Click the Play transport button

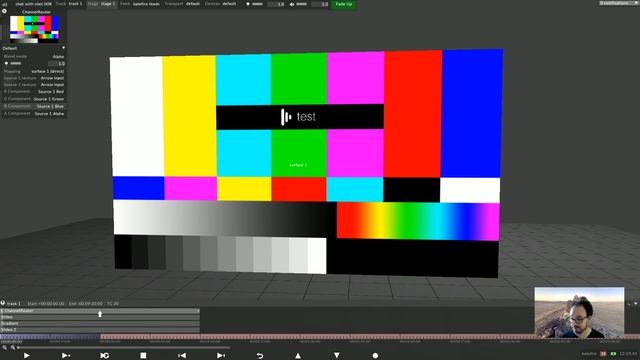click(27, 356)
